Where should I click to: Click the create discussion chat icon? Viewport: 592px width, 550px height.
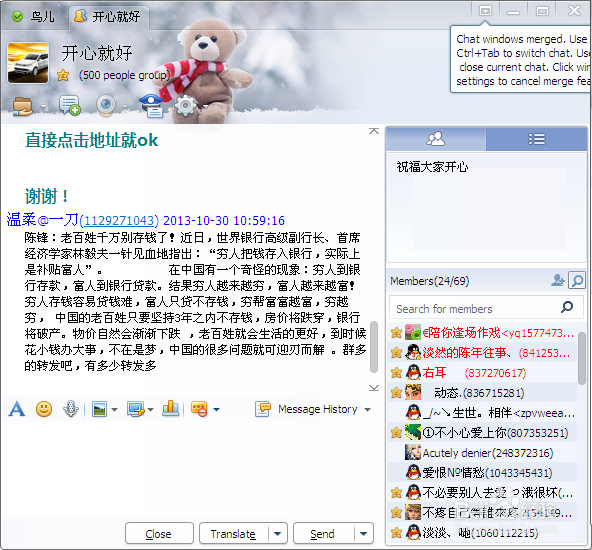click(x=69, y=105)
